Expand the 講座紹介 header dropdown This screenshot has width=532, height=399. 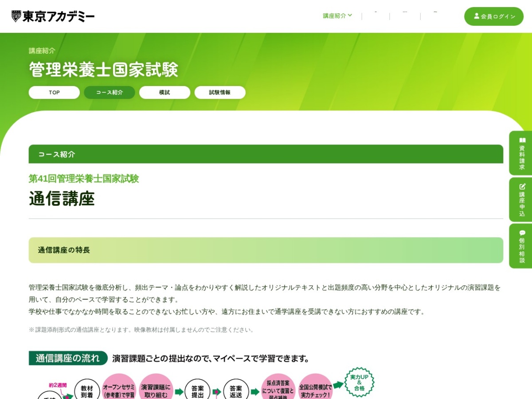337,16
